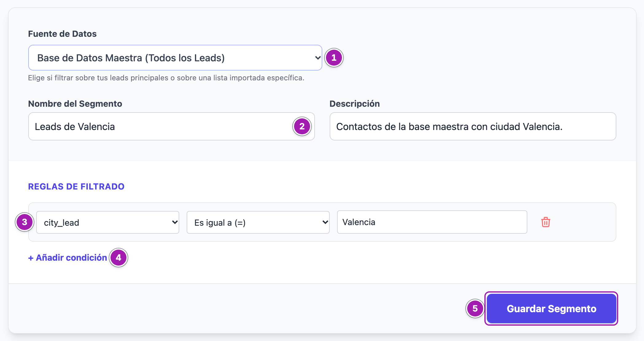644x341 pixels.
Task: Open the city_lead field dropdown
Action: click(108, 222)
